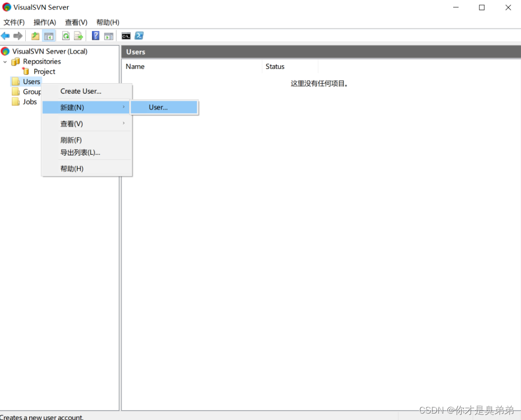Collapse the Repositories tree node

pyautogui.click(x=5, y=62)
